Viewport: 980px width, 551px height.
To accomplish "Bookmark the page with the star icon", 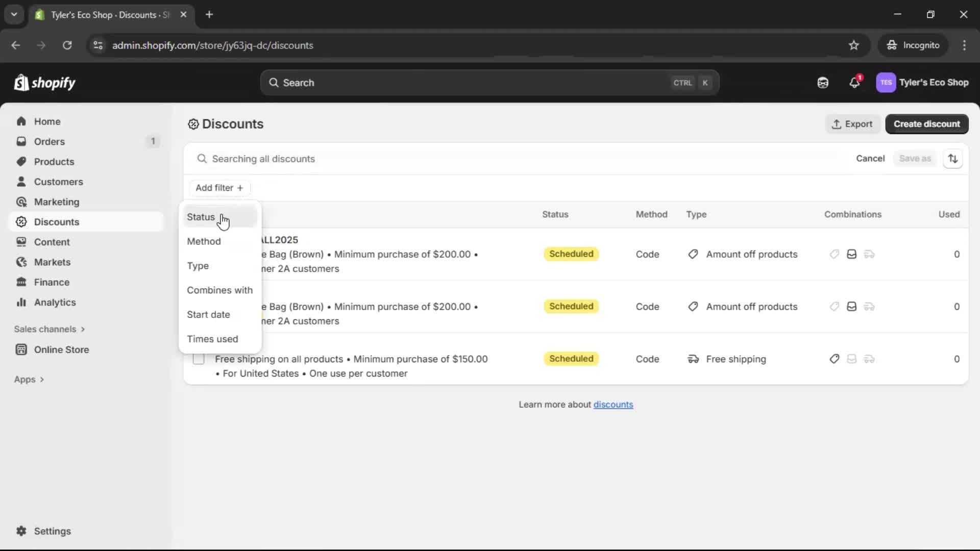I will tap(854, 45).
